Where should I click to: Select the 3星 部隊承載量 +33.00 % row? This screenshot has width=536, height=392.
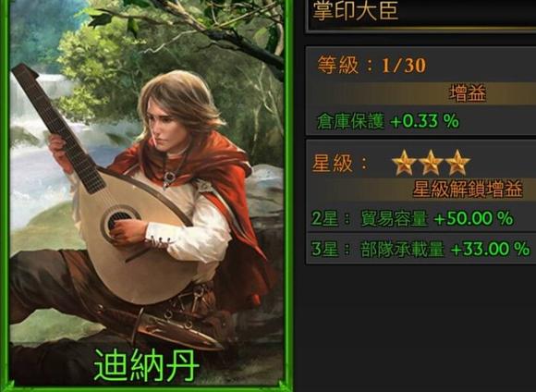(421, 249)
